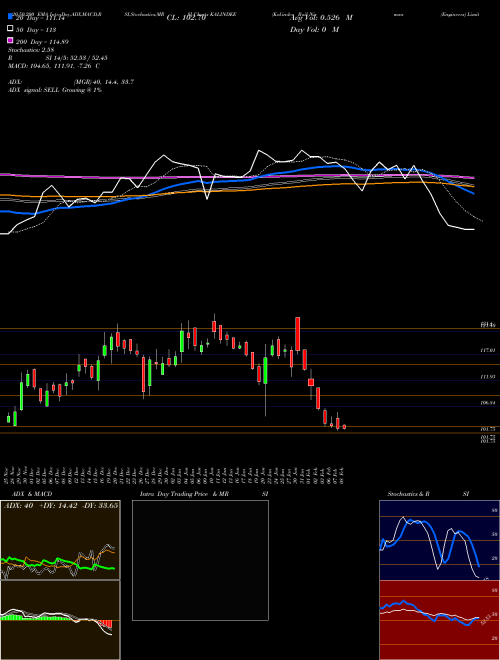The width and height of the screenshot is (500, 660).
Task: Select the 'SI 14/5: 52.53 / 52.45' reading
Action: point(78,58)
